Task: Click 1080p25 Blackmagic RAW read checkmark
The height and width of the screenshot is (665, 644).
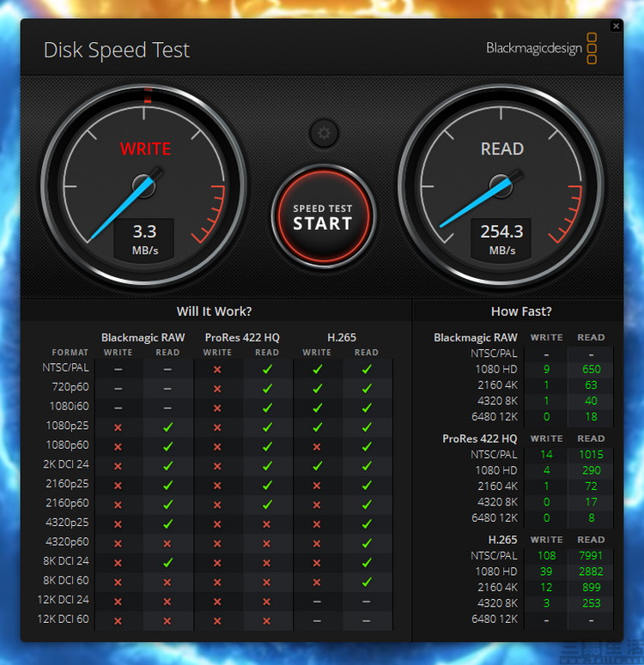Action: [167, 427]
